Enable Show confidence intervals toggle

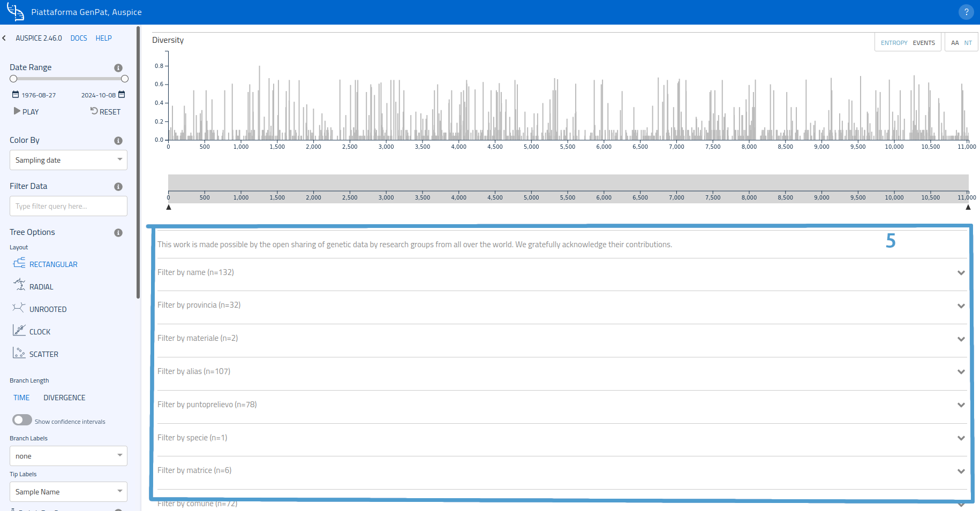click(x=22, y=420)
